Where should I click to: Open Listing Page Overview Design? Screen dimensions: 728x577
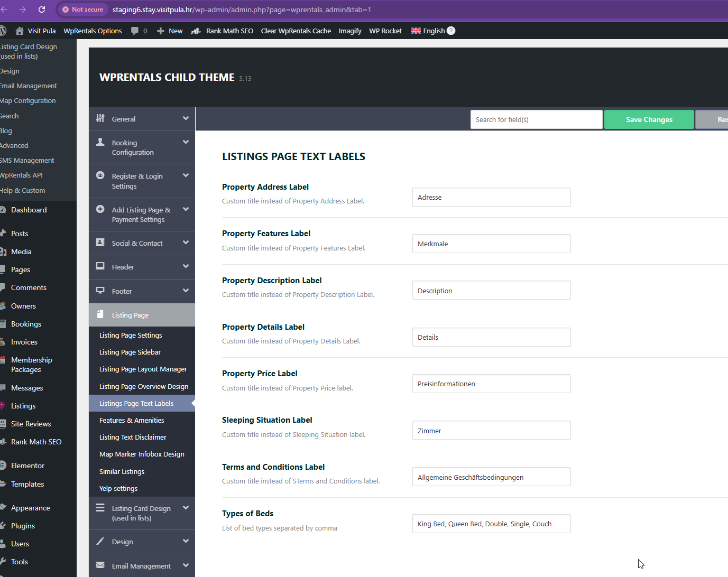click(x=144, y=386)
